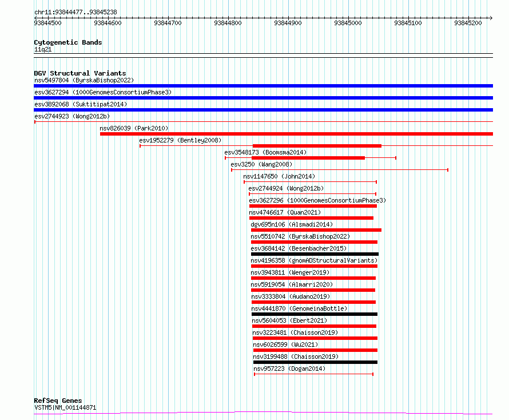The height and width of the screenshot is (420, 509).
Task: Select the black bar under esv3684142
Action: pos(315,254)
